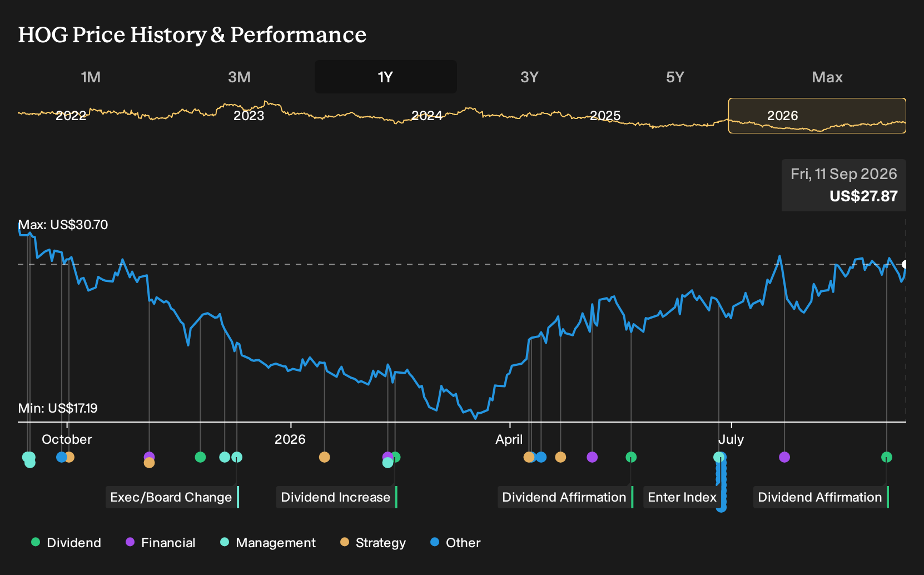Jump to 2022 on the overview timeline

coord(71,116)
